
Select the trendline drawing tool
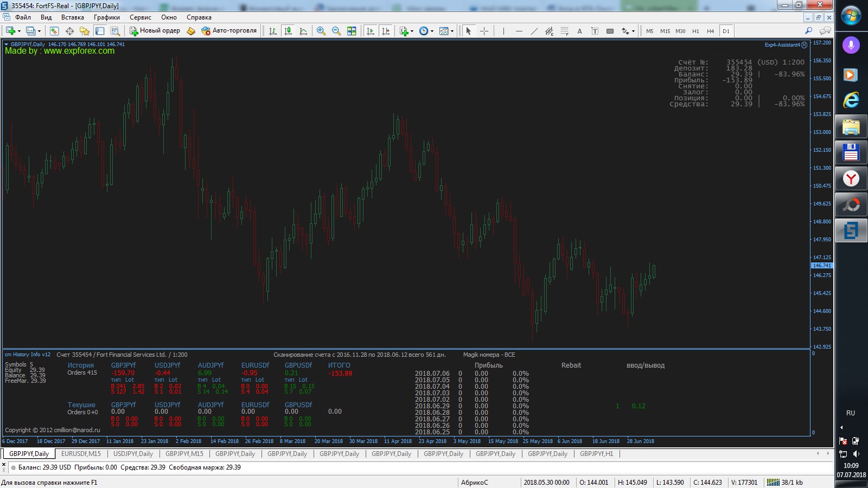click(534, 31)
